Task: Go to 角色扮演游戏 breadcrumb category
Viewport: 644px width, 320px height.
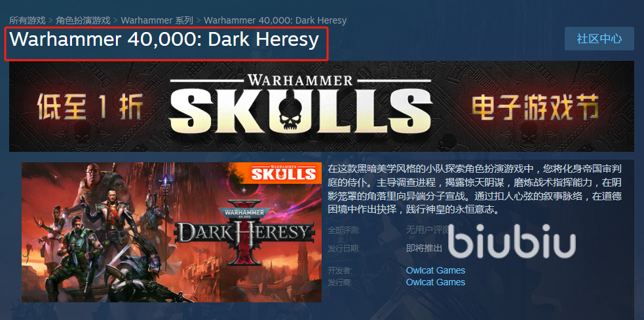Action: (x=83, y=20)
